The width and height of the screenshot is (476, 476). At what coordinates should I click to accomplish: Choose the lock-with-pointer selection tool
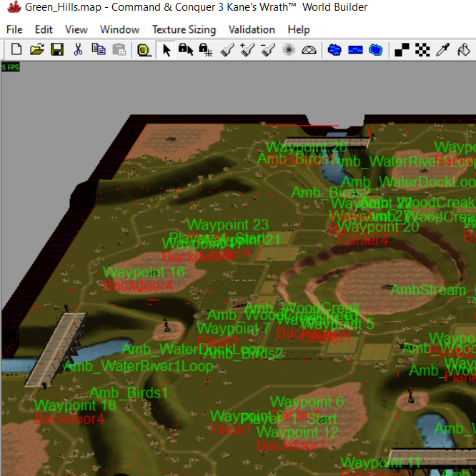point(186,49)
